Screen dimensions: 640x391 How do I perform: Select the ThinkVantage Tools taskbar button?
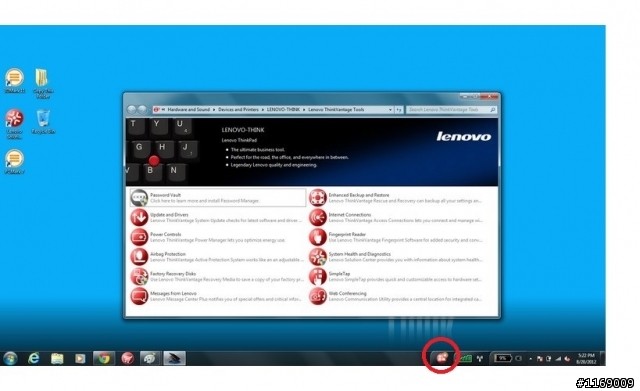click(174, 358)
